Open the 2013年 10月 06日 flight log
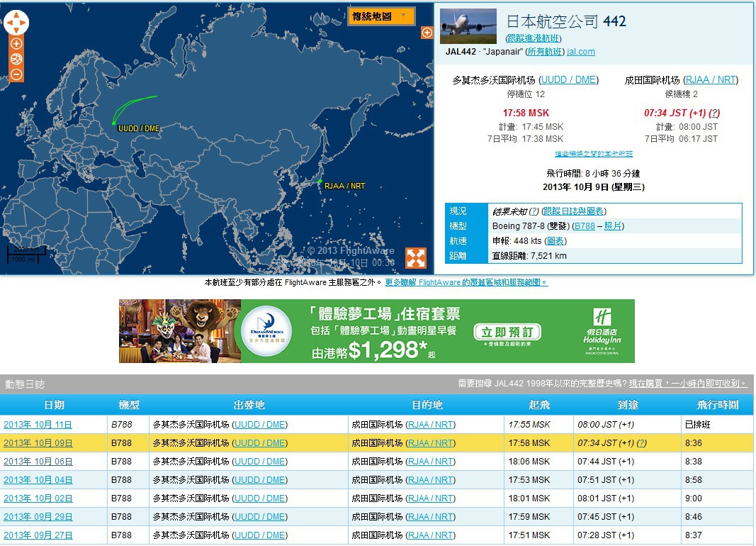Image resolution: width=756 pixels, height=546 pixels. coord(38,462)
